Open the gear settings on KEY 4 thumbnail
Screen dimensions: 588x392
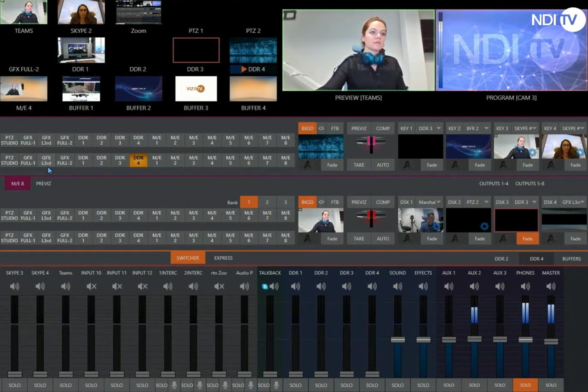[581, 153]
